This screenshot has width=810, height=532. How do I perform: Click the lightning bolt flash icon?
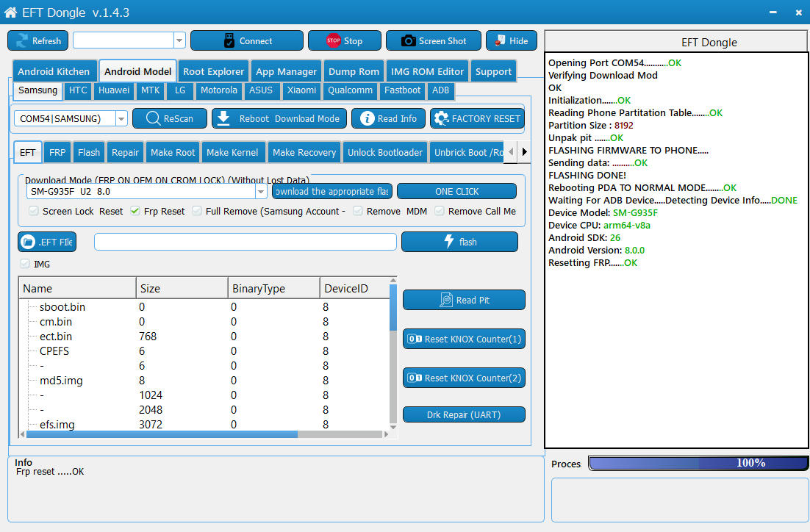(449, 241)
